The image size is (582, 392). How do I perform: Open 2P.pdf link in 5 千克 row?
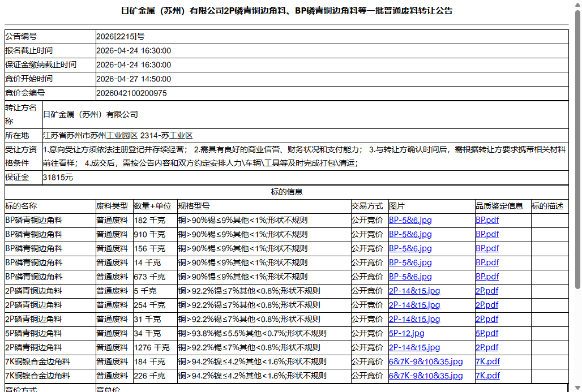click(487, 291)
